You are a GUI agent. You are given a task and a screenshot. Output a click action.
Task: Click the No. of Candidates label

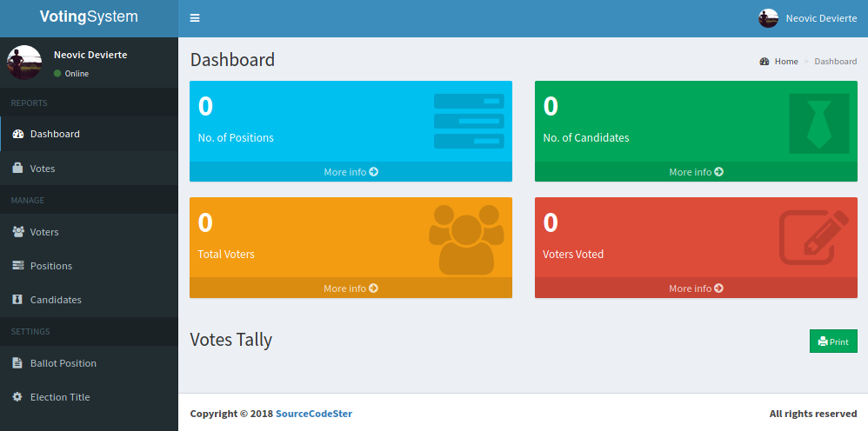tap(586, 138)
